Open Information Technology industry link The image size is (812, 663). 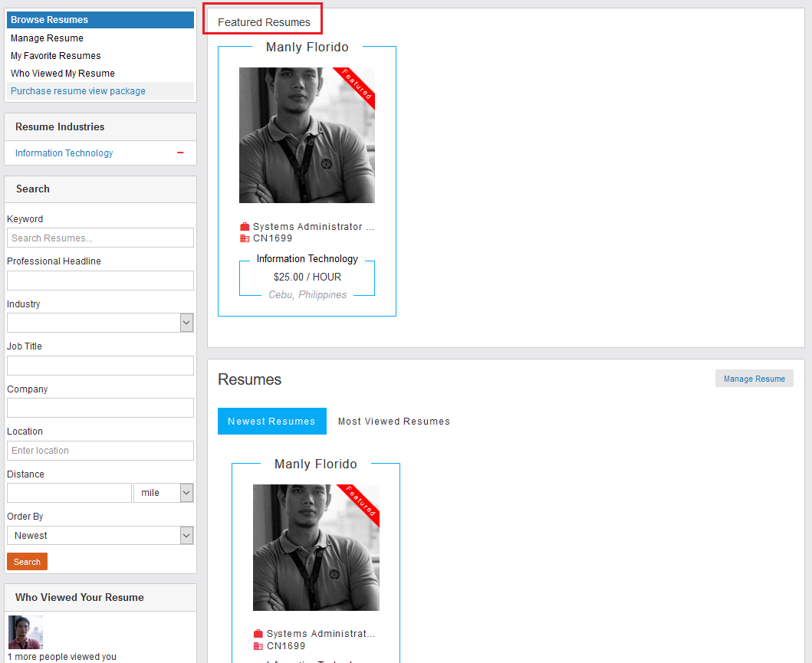[64, 153]
